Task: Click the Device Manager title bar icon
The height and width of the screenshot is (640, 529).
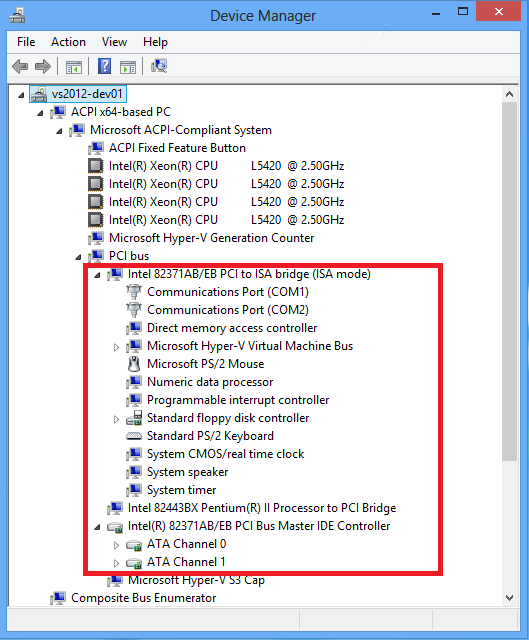Action: click(18, 16)
